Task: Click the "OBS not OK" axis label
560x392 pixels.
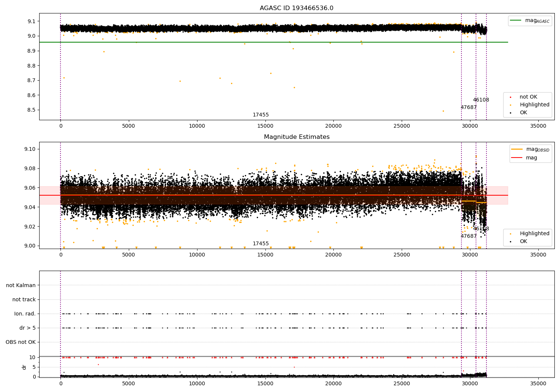Action: 21,342
